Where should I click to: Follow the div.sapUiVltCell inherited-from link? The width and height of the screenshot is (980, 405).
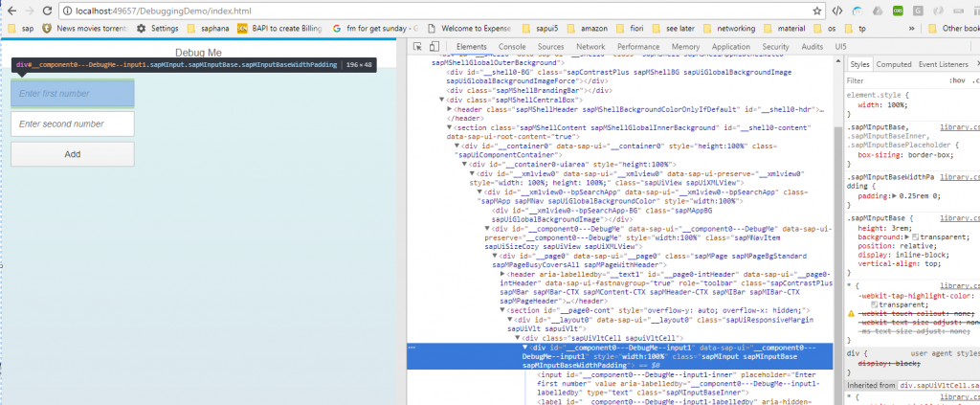click(940, 385)
